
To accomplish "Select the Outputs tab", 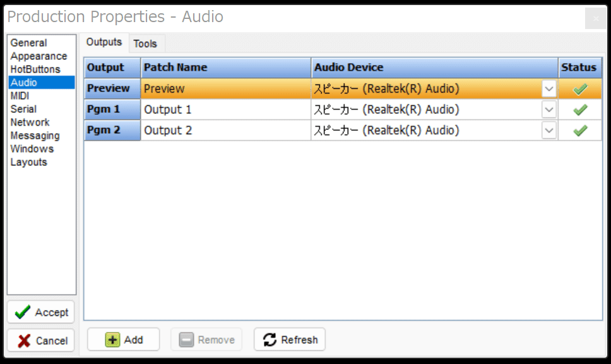I will coord(104,42).
